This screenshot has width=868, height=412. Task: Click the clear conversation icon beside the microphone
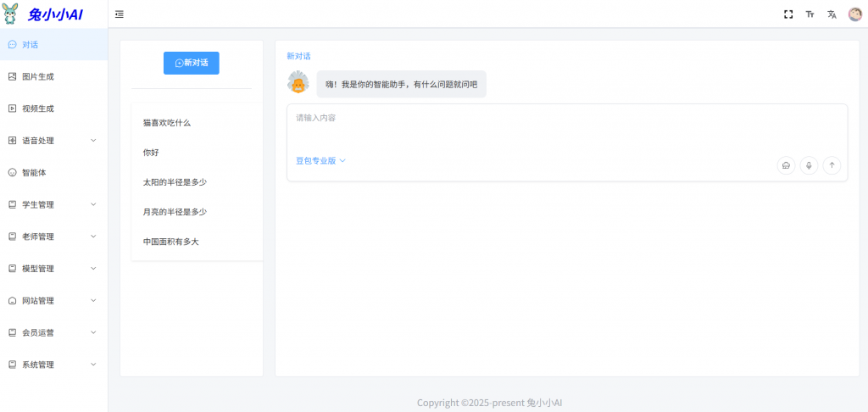pos(786,165)
